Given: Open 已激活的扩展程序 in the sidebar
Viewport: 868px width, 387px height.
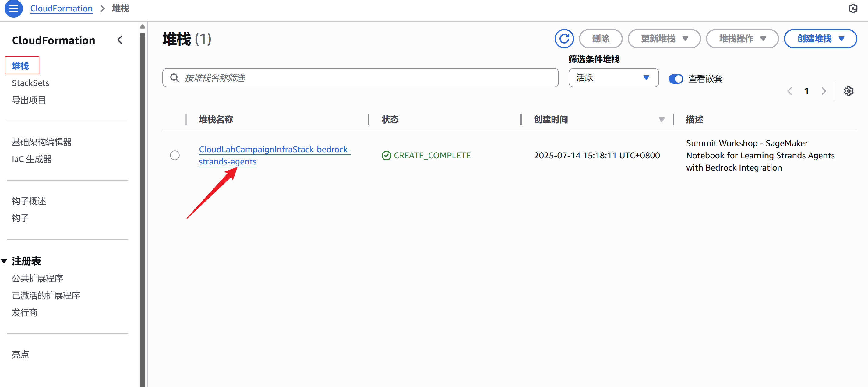Looking at the screenshot, I should coord(46,296).
